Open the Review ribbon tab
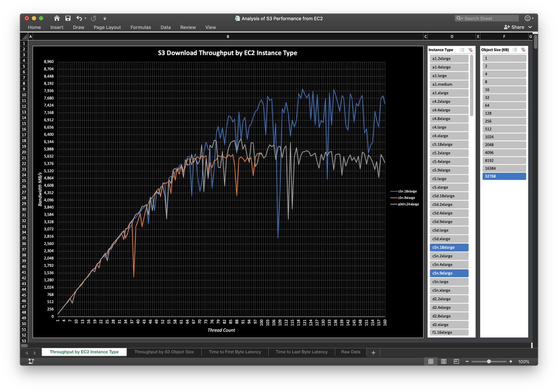Screen dimensions: 558x392 [x=188, y=27]
